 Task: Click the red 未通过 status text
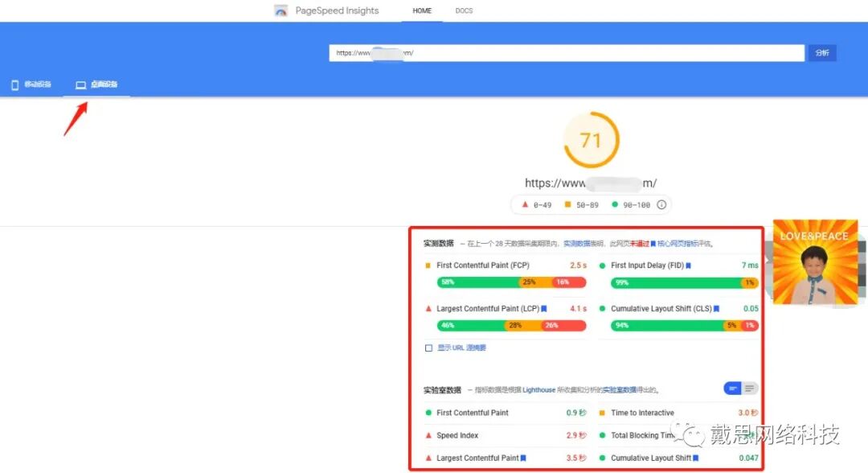[640, 244]
